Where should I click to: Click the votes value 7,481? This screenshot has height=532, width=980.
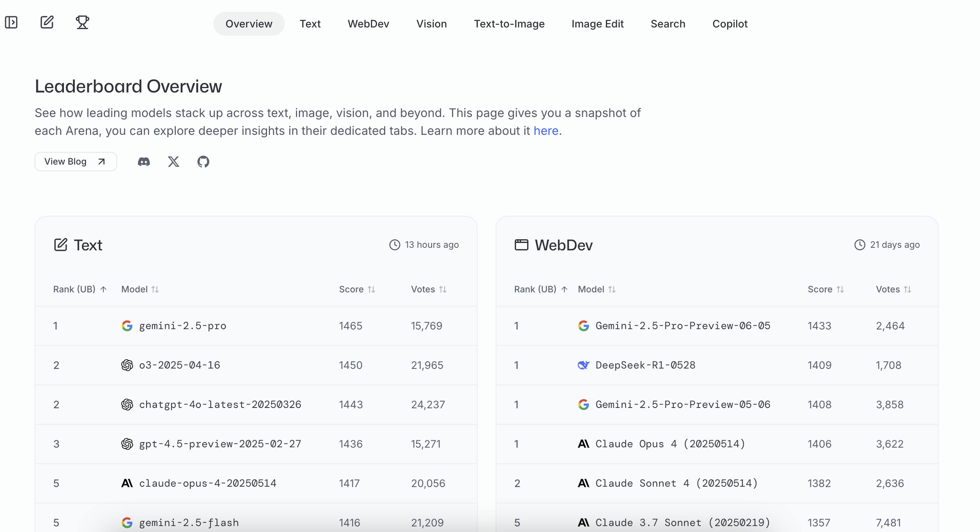(x=888, y=523)
